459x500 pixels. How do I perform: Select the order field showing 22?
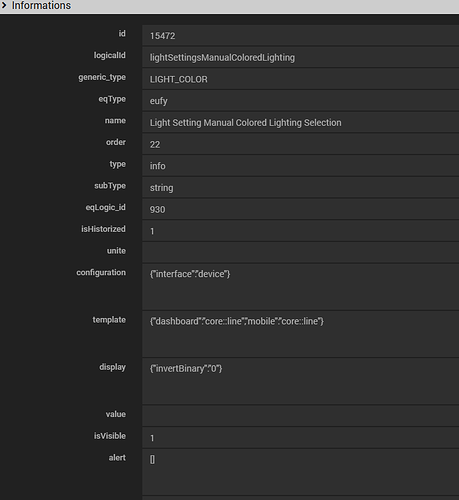tap(301, 144)
